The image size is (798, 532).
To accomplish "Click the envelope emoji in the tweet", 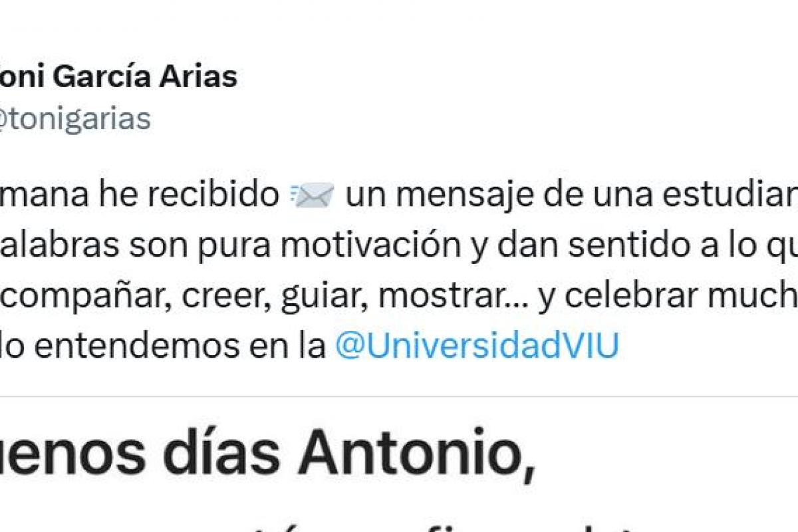I will tap(313, 195).
